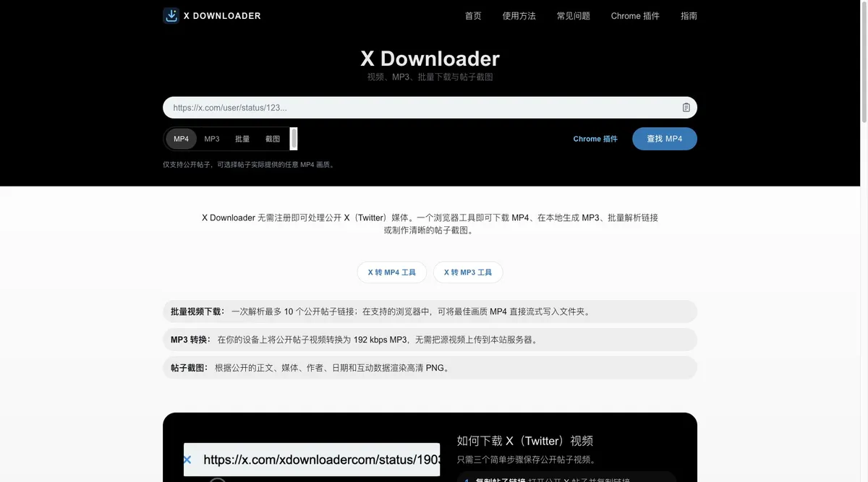Click the 批量视频下载 feature row
The image size is (868, 482).
point(430,311)
